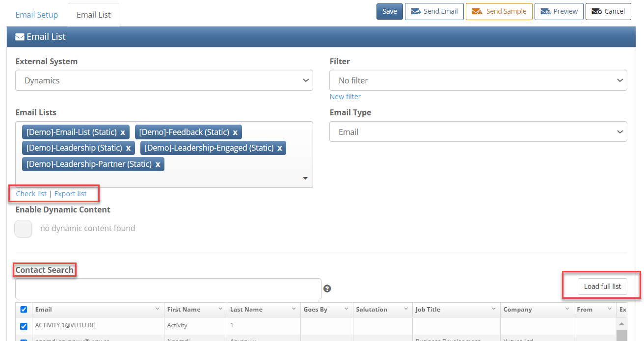
Task: Switch to the Email Setup tab
Action: 36,15
